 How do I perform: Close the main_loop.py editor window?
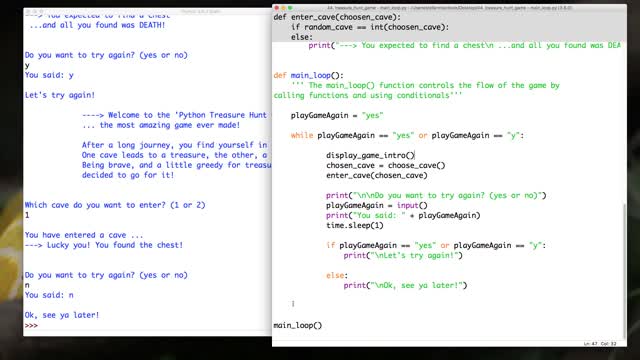tap(276, 8)
